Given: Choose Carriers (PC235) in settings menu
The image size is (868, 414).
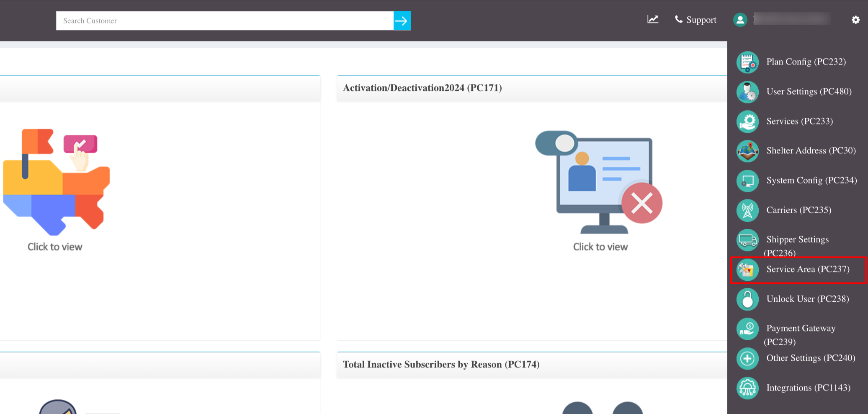Looking at the screenshot, I should click(799, 210).
